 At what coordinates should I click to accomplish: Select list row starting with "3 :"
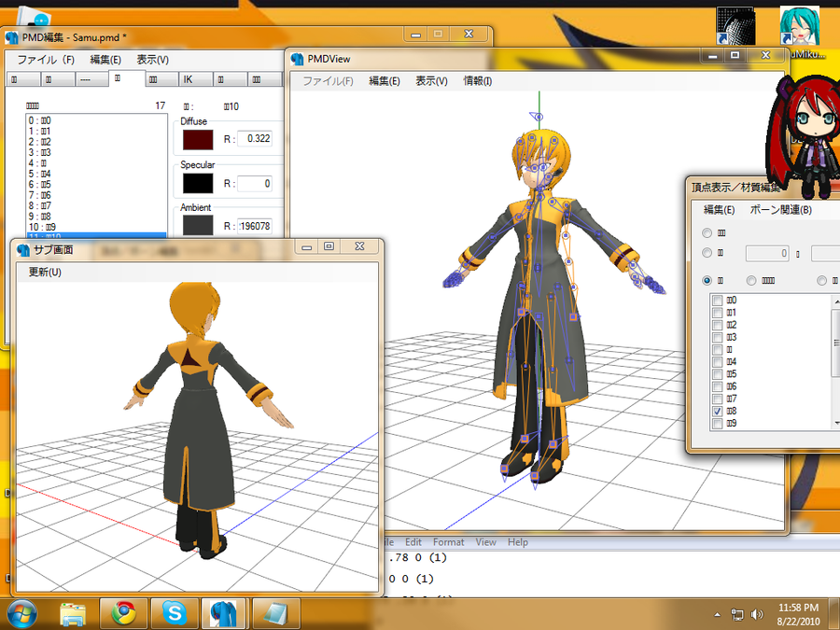96,153
